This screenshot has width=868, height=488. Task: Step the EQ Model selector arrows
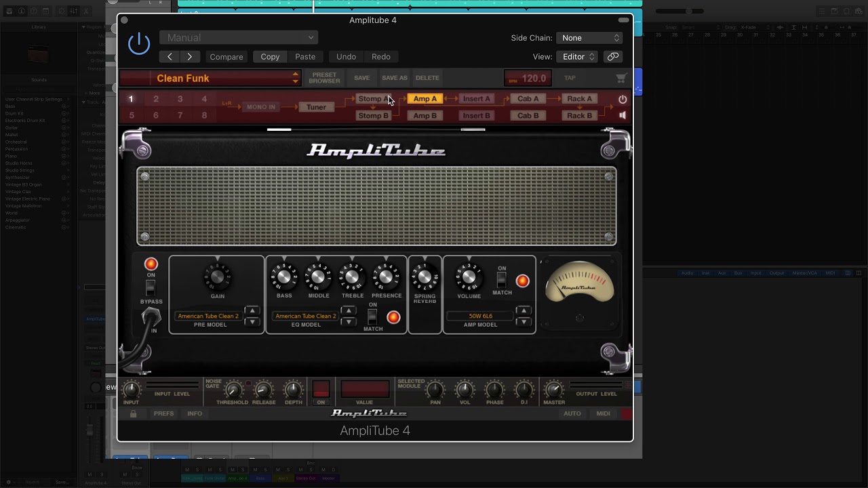[349, 316]
